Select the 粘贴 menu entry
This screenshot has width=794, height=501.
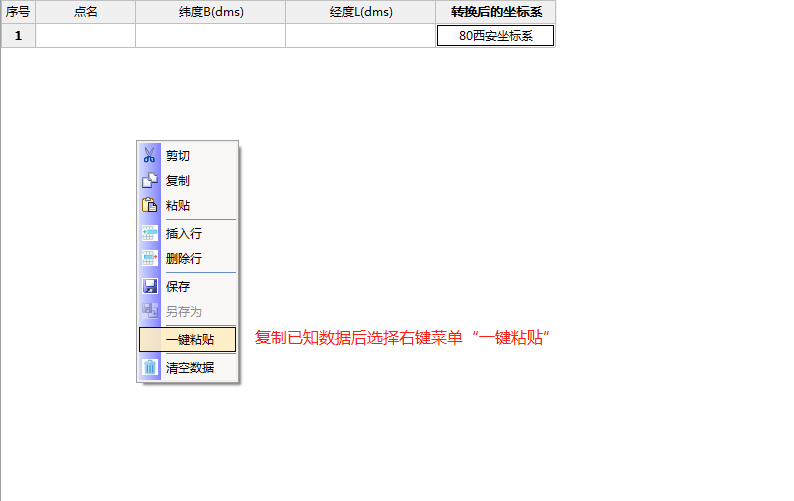point(187,205)
